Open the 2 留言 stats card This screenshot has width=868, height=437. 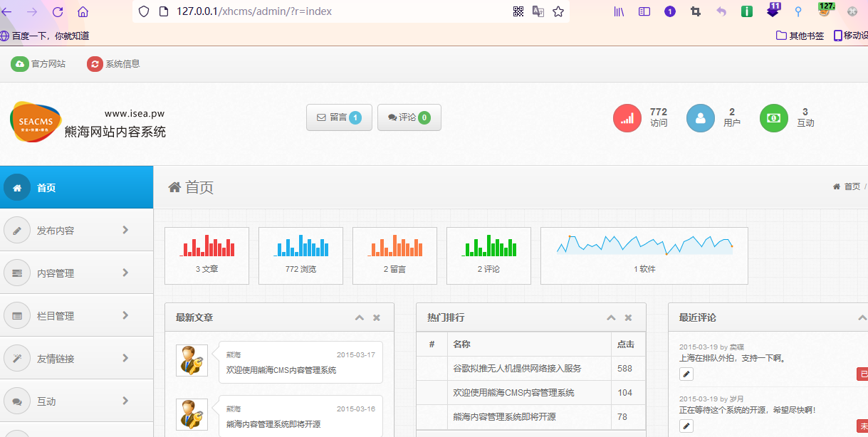click(x=394, y=256)
